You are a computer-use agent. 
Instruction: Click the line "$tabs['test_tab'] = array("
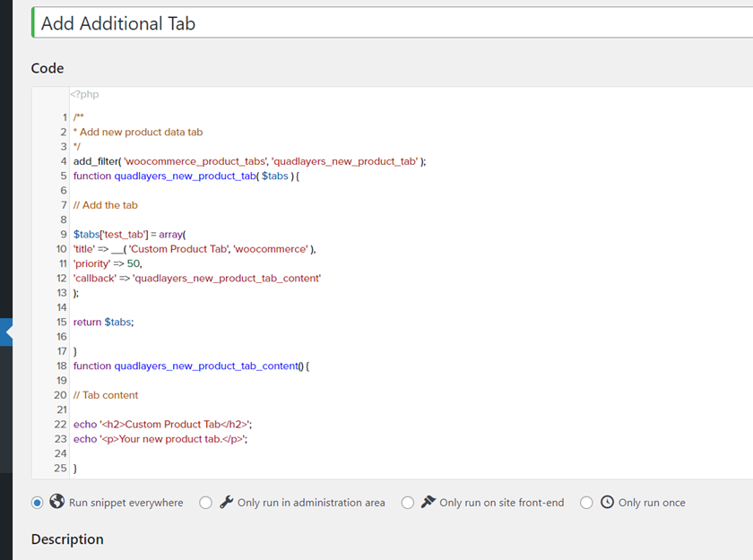click(130, 234)
